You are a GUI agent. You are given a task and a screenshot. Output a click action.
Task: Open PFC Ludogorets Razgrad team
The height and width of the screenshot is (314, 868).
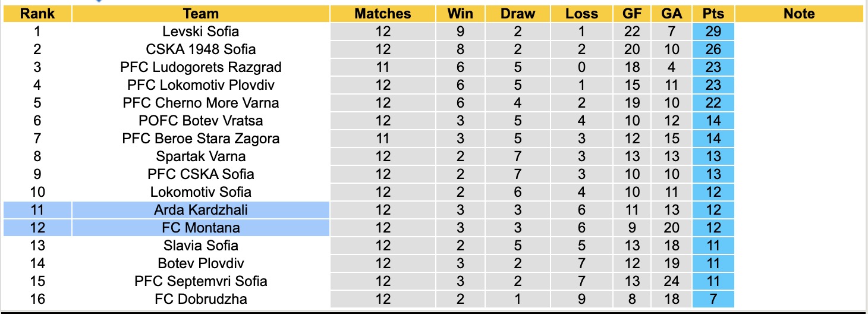[x=201, y=67]
